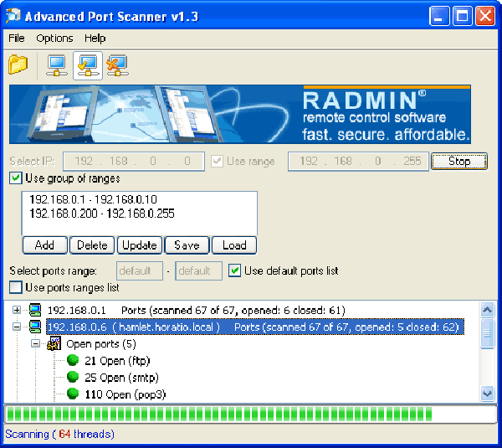Screen dimensions: 502x448
Task: Select range 192.168.0.200 - 192.168.0.255
Action: [102, 214]
